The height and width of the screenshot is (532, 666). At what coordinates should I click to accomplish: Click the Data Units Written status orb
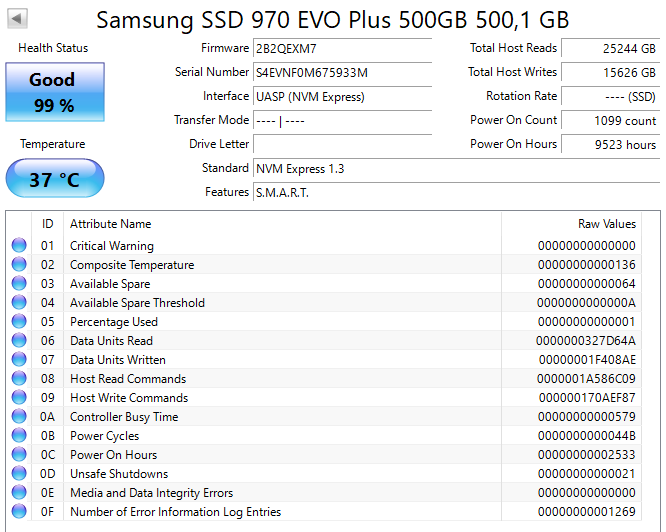[x=19, y=360]
